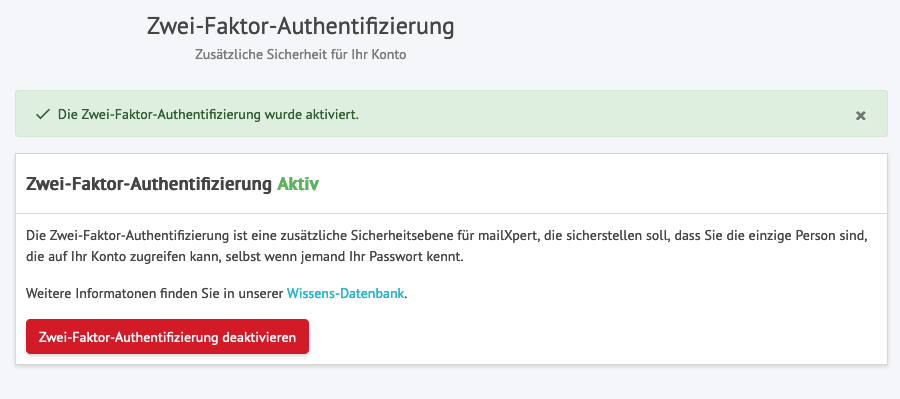Click the large page title Zwei-Faktor-Authentifizierung
The width and height of the screenshot is (900, 399).
point(300,27)
